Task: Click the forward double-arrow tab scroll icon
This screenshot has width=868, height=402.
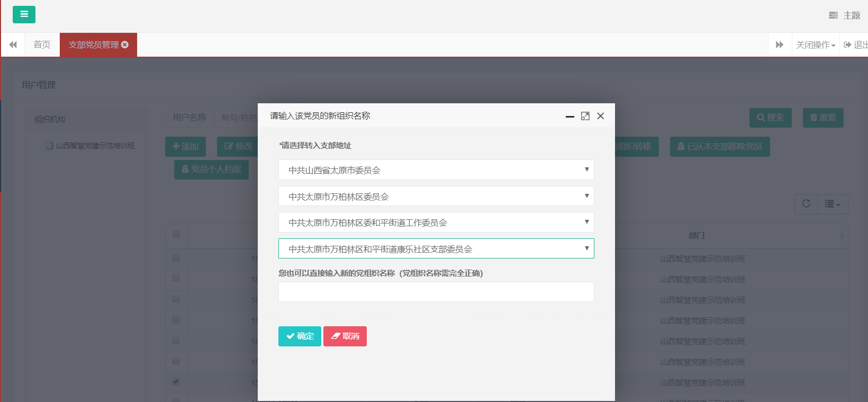Action: pos(780,44)
